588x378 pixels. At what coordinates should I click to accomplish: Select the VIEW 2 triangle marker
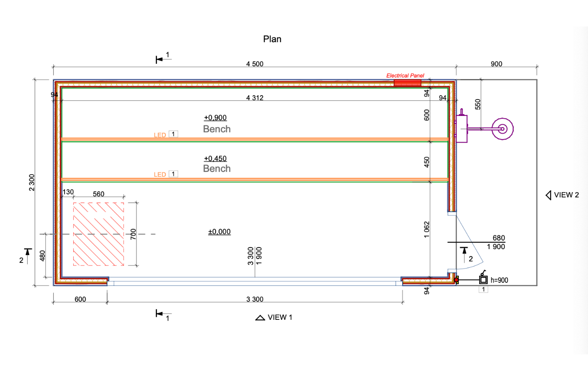point(549,195)
